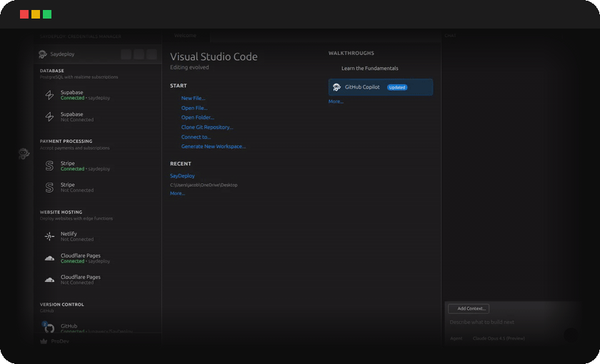Click the Add Context... button
The image size is (600, 364).
(x=469, y=308)
